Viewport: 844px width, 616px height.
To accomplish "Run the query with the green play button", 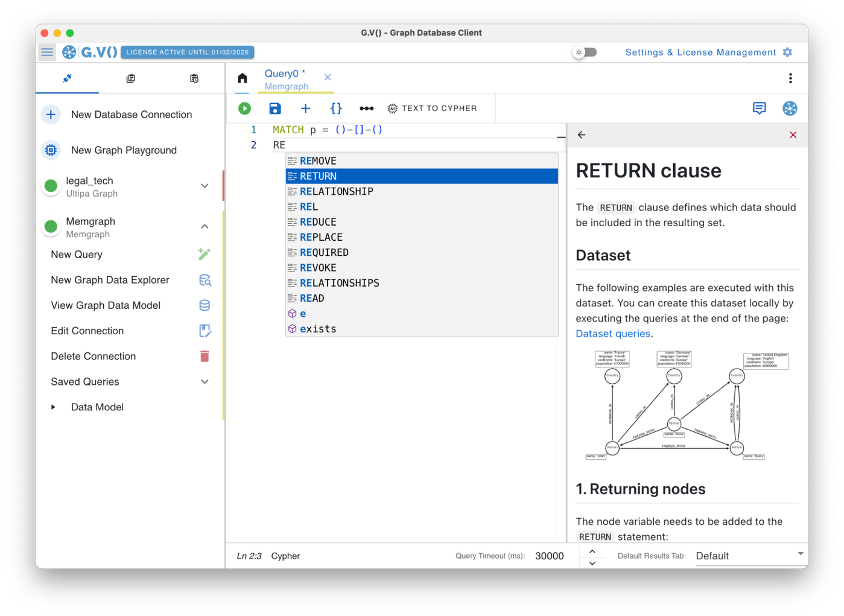I will point(244,109).
